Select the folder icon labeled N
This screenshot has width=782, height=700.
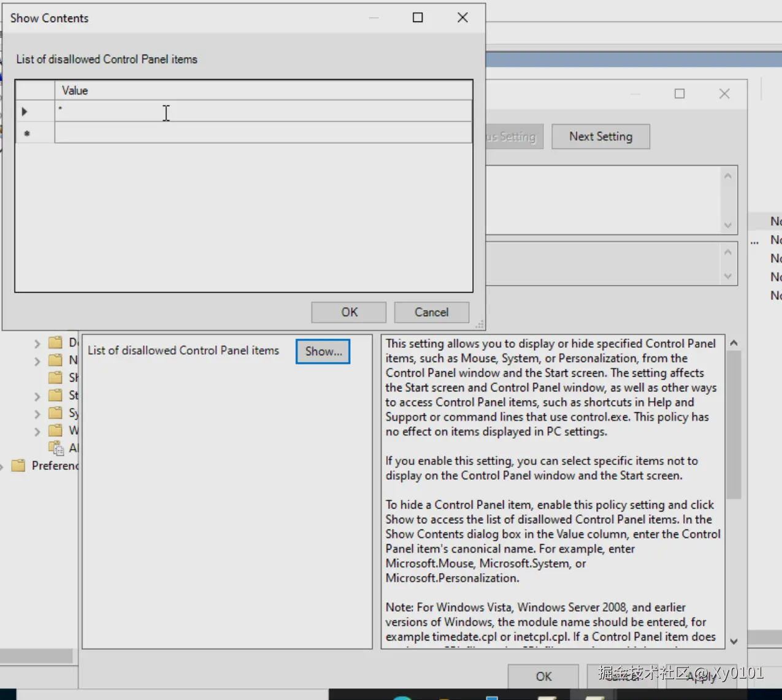[56, 360]
